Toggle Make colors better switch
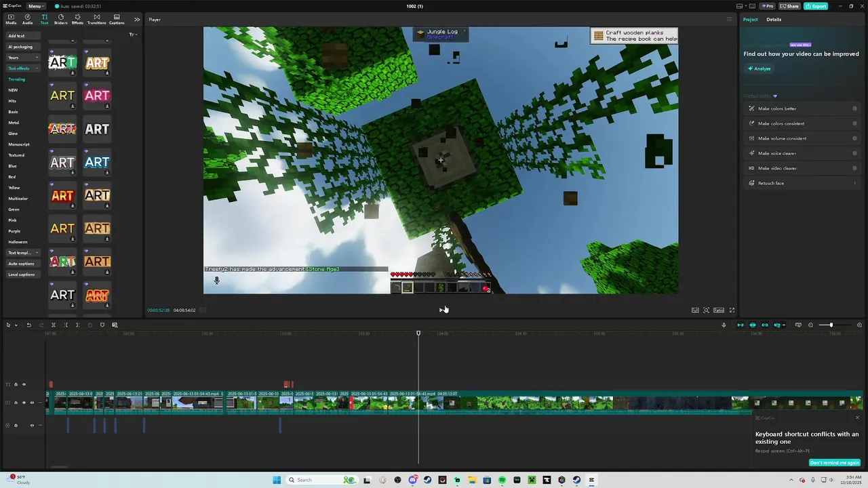The width and height of the screenshot is (868, 488). click(x=854, y=108)
